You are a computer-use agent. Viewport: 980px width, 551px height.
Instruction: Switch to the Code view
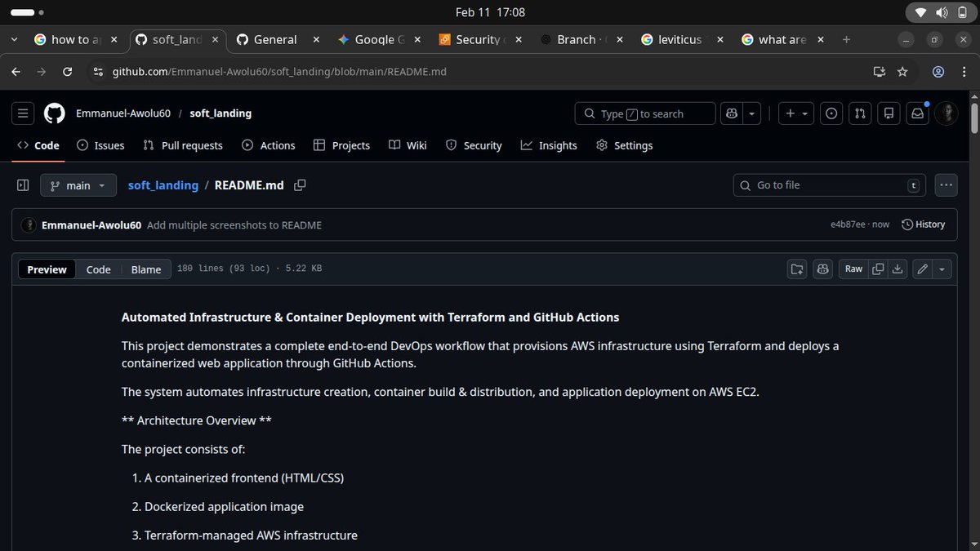click(x=98, y=269)
